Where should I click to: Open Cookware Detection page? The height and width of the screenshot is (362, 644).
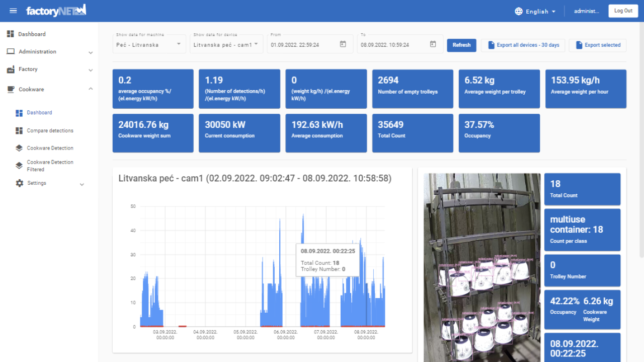(49, 148)
